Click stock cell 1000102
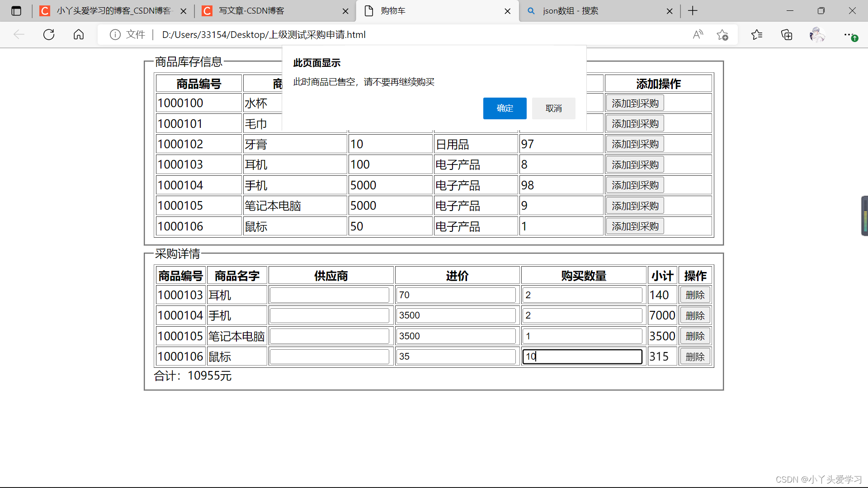Image resolution: width=868 pixels, height=488 pixels. pyautogui.click(x=199, y=144)
